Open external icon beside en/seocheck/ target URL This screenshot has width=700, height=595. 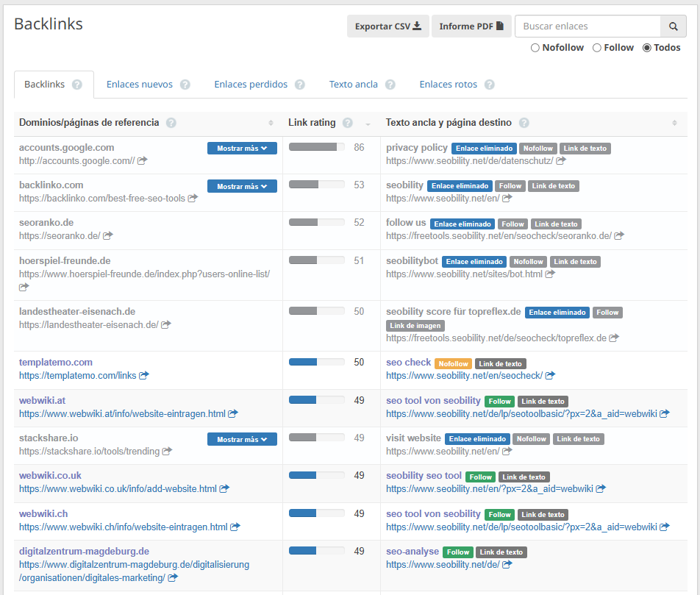pos(550,375)
